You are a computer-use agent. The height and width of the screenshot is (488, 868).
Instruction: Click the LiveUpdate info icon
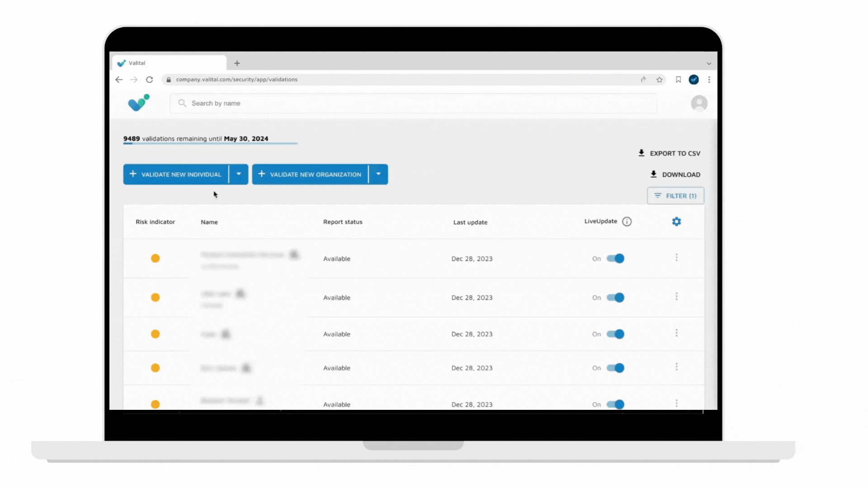coord(627,221)
